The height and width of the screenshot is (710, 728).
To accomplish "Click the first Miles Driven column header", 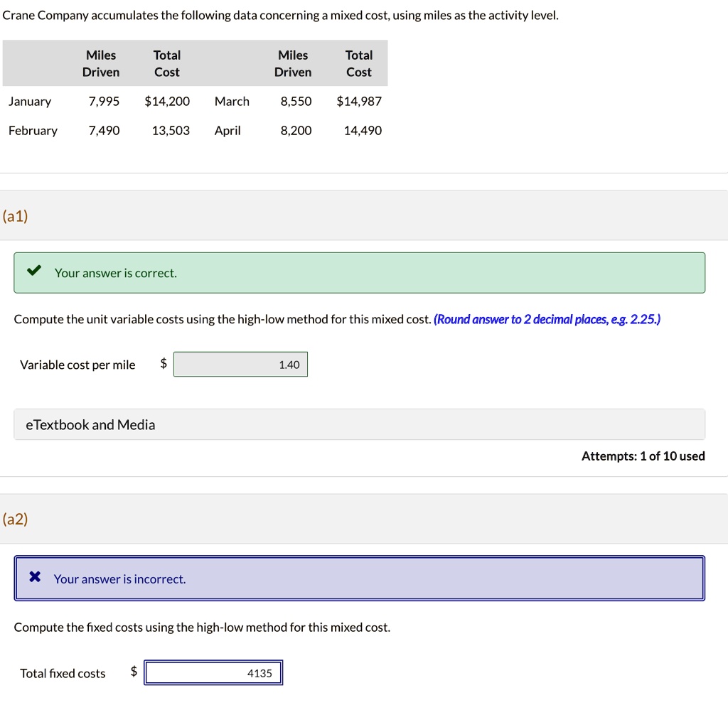I will click(x=101, y=63).
